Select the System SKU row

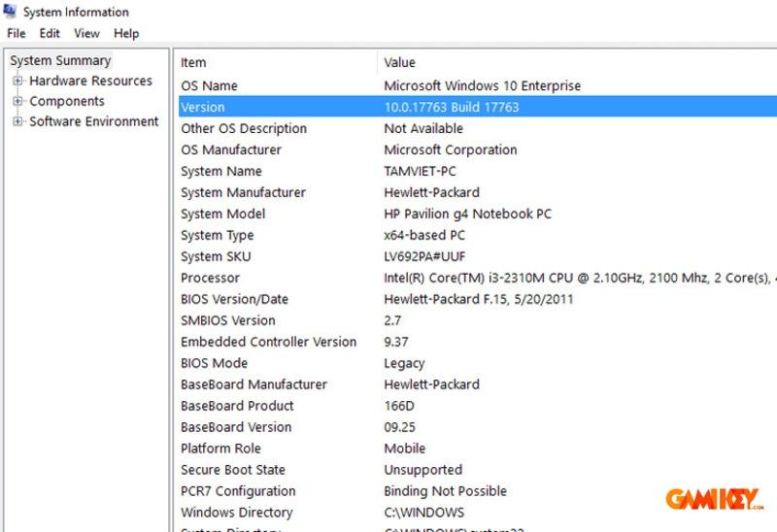coord(478,256)
